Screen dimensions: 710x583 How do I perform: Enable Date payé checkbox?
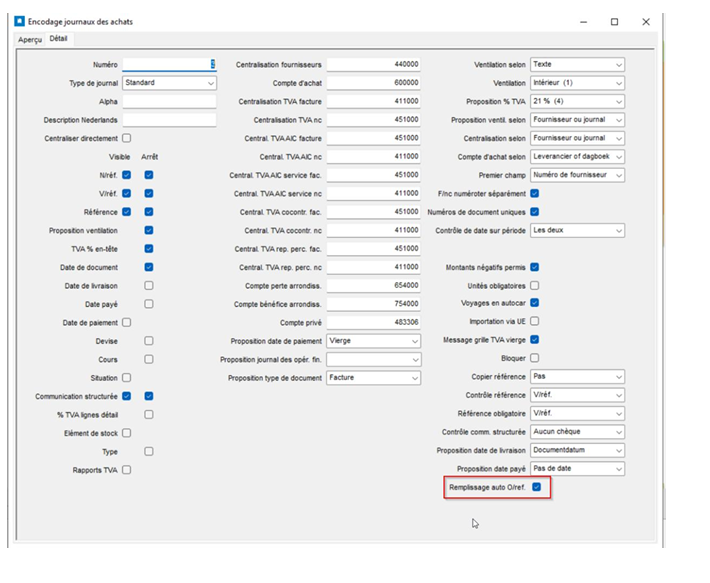click(x=149, y=304)
